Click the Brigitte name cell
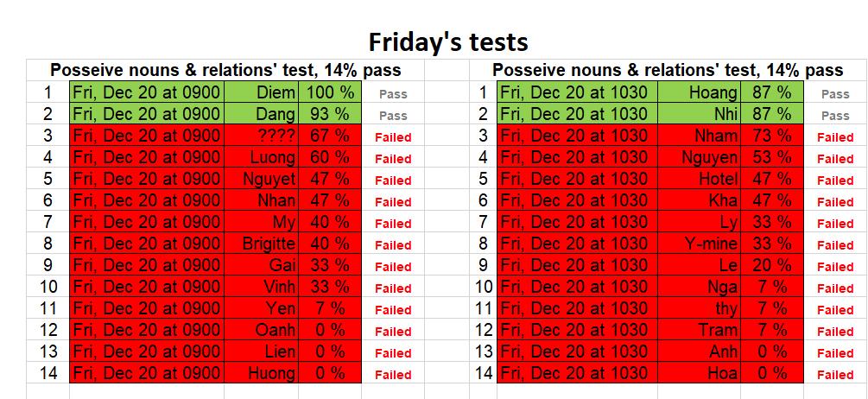This screenshot has width=868, height=399. [x=262, y=244]
